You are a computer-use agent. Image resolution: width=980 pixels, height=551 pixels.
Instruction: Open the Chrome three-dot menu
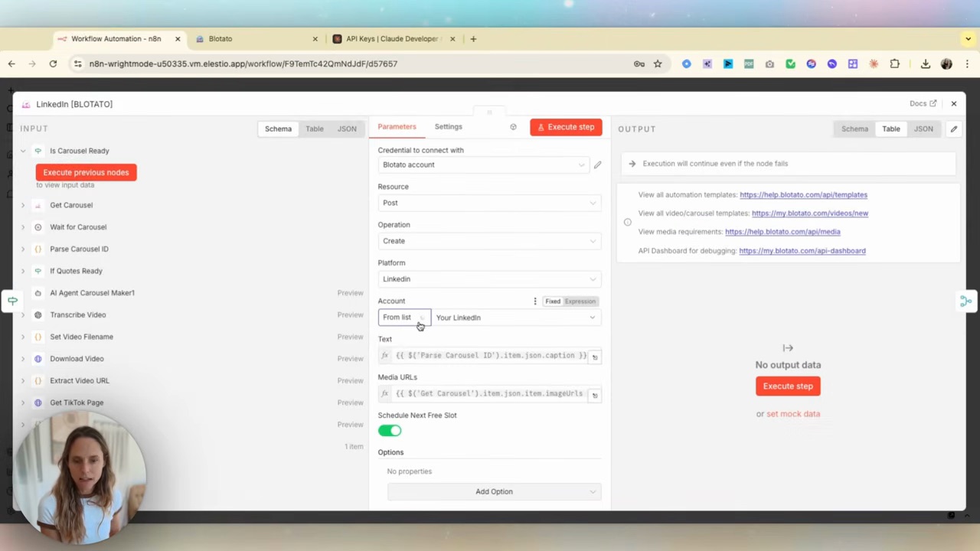click(x=968, y=64)
